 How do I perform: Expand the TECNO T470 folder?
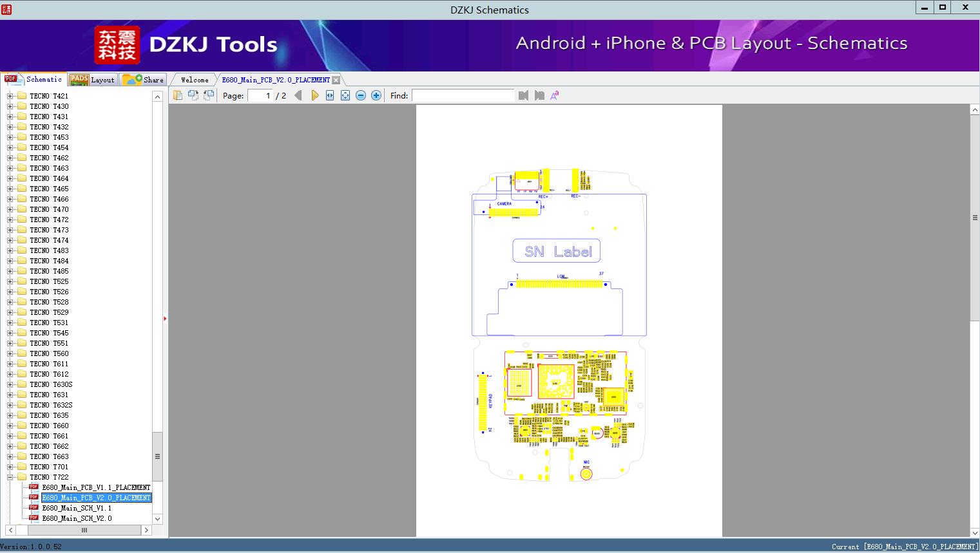[x=10, y=209]
